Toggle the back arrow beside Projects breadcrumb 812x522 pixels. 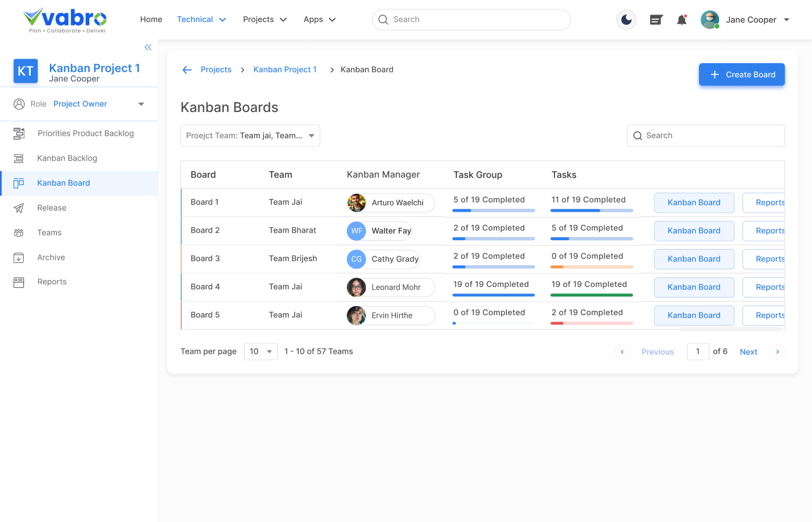tap(187, 69)
